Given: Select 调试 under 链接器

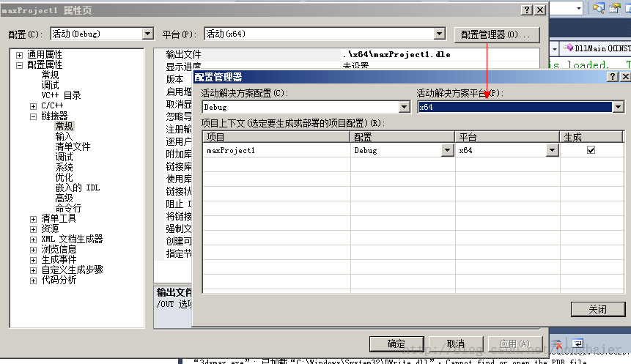Looking at the screenshot, I should pos(64,157).
